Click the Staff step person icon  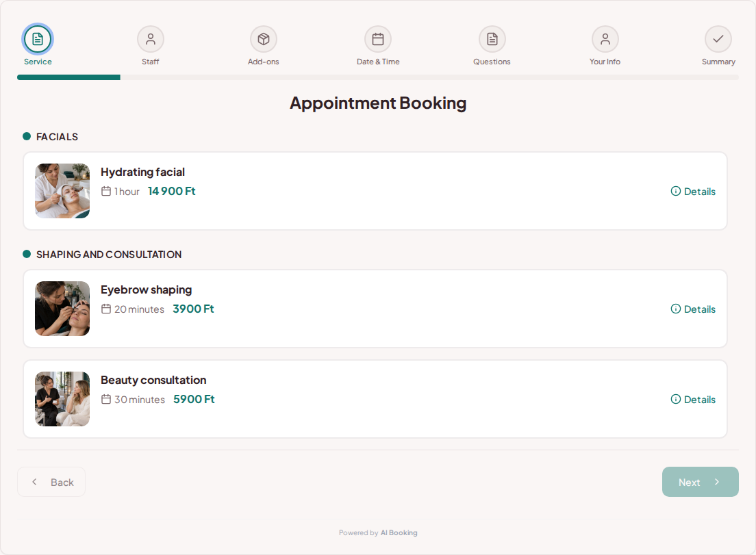coord(151,39)
